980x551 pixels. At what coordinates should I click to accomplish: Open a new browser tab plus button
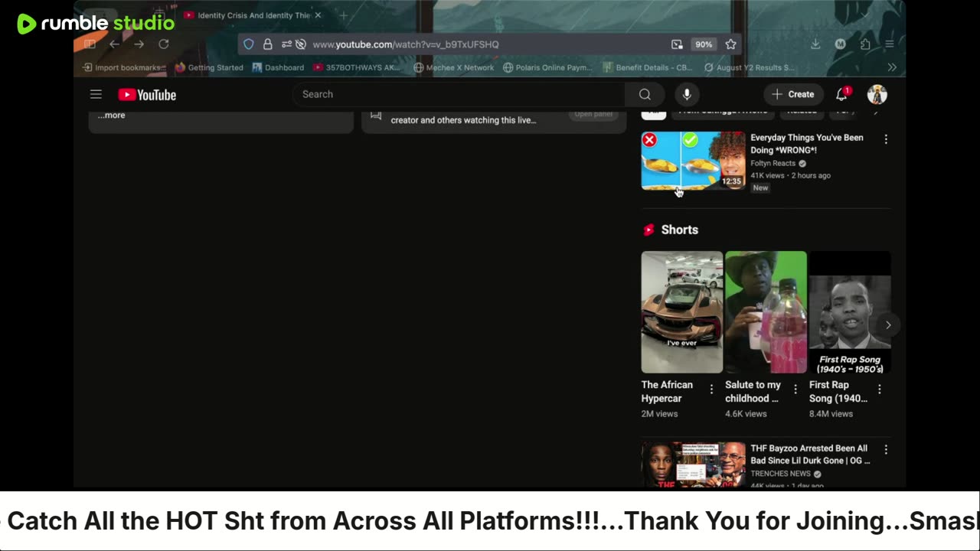click(343, 15)
